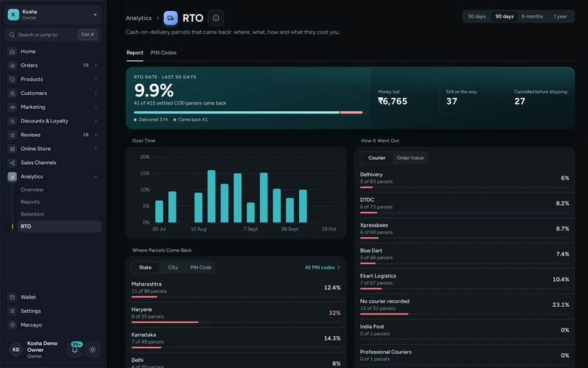Click the Mercayo shield icon

click(12, 325)
